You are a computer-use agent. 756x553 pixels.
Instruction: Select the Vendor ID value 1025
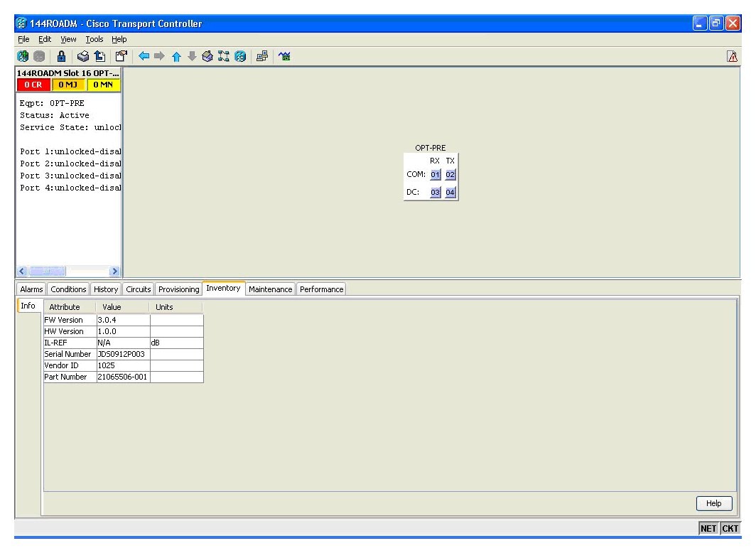[123, 365]
